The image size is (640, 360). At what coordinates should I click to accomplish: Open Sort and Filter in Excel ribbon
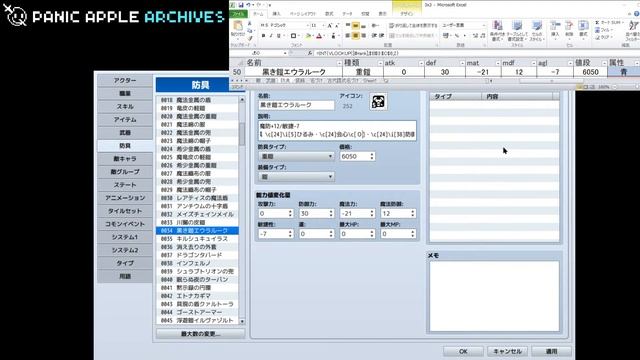[x=633, y=31]
